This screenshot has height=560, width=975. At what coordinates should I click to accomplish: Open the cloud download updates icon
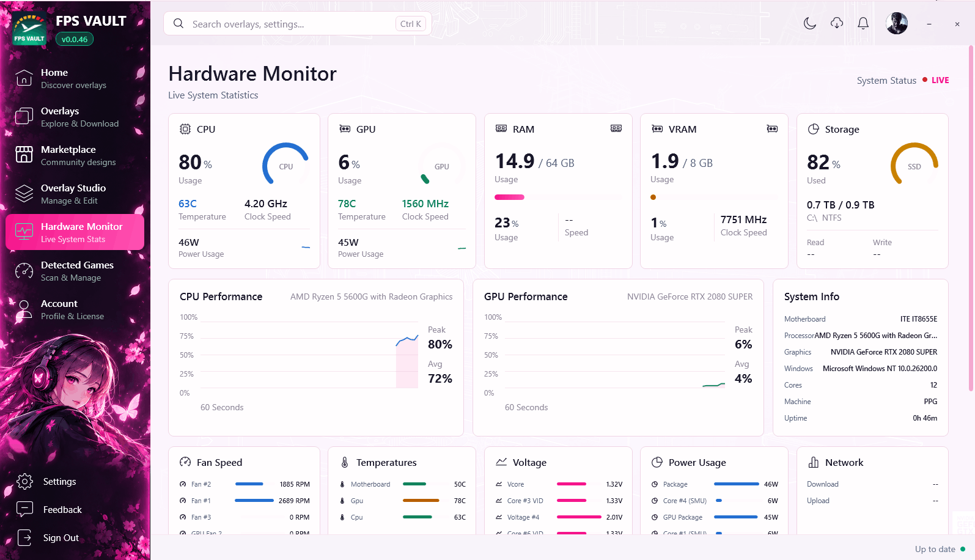(837, 23)
